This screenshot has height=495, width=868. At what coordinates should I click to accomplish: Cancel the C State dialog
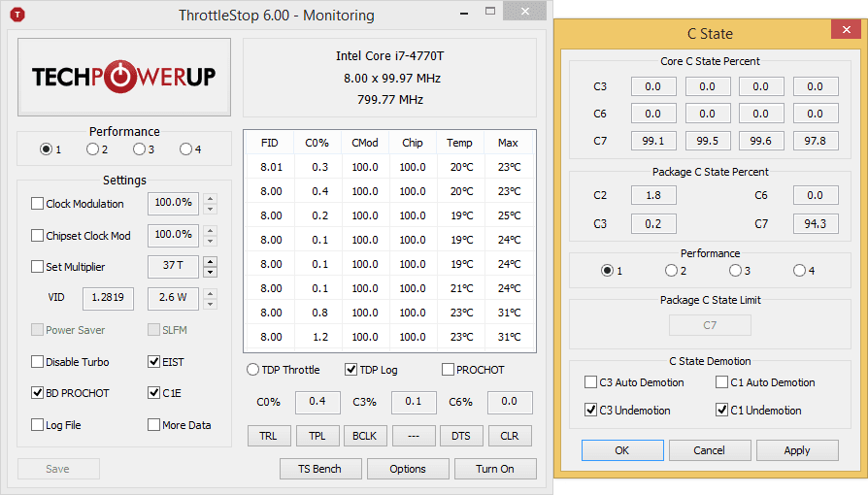point(710,450)
